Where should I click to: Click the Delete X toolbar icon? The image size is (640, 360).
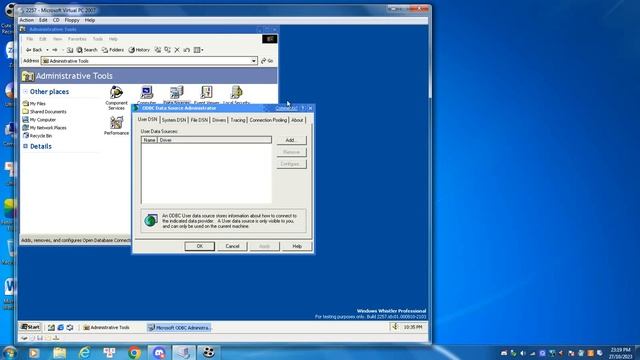177,50
